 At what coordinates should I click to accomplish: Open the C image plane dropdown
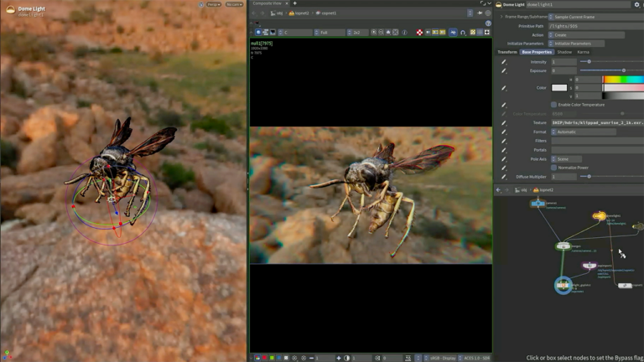[295, 33]
